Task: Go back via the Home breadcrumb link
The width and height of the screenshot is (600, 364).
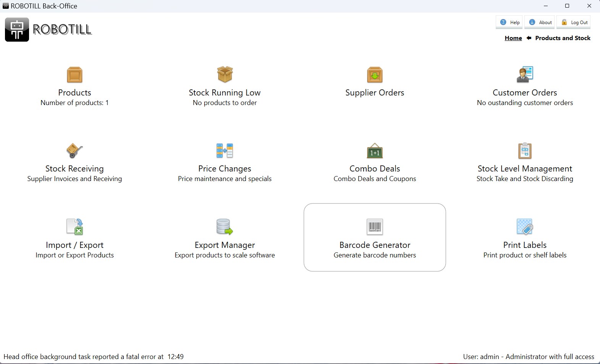Action: click(513, 38)
